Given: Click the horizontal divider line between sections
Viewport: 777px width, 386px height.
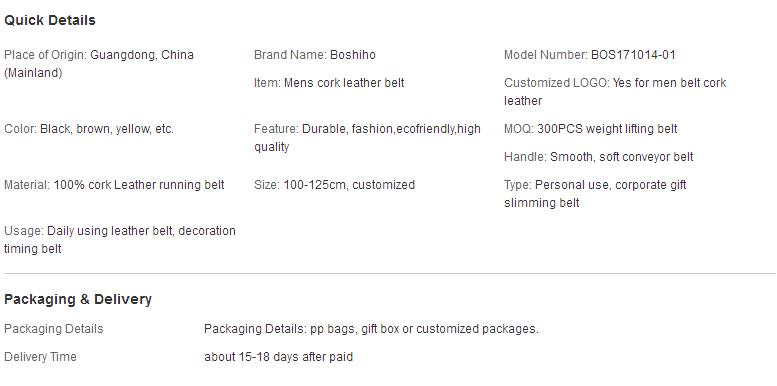Looking at the screenshot, I should 389,273.
